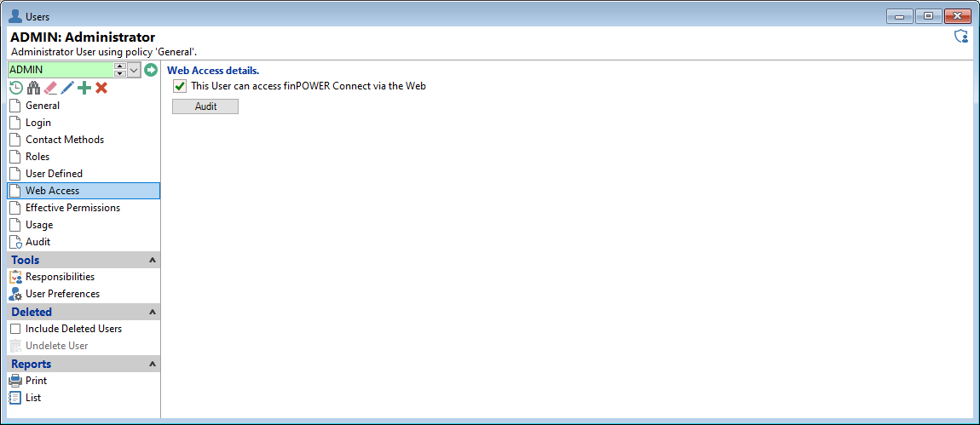Click the ADMIN user code input field
The image size is (980, 425).
pyautogui.click(x=61, y=70)
